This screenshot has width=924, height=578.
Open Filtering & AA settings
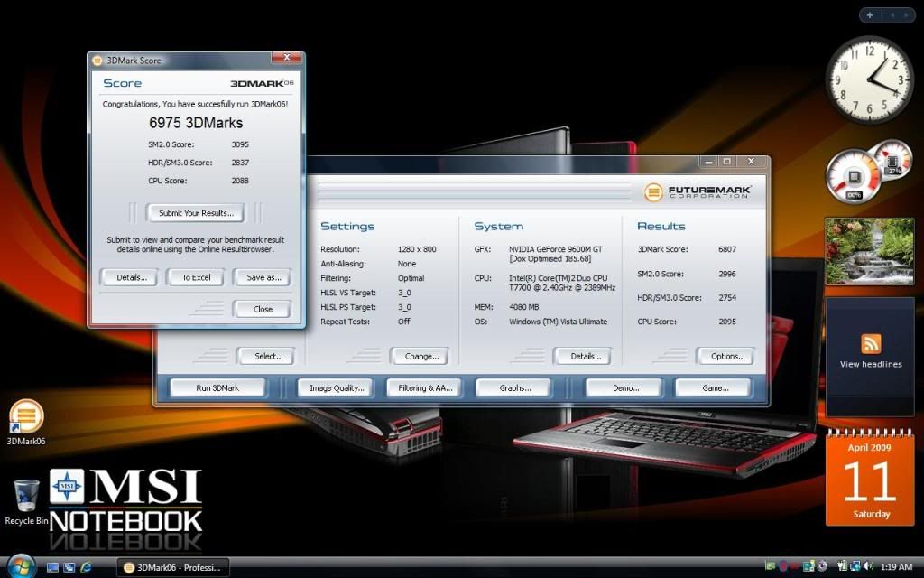425,388
